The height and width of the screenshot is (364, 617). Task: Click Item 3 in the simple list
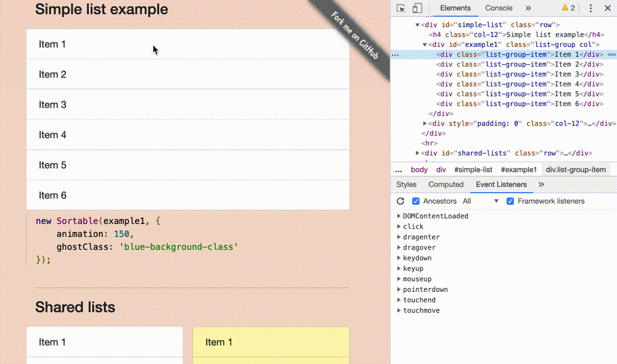tap(188, 105)
